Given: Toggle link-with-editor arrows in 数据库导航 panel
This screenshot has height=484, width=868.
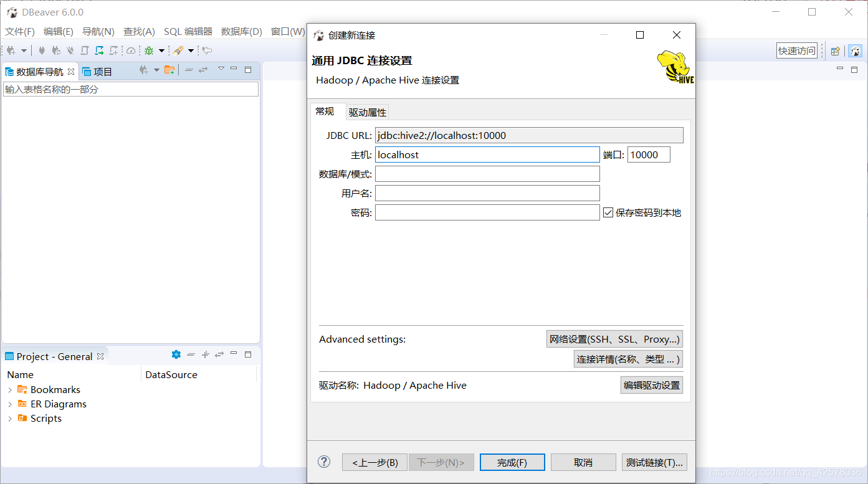Looking at the screenshot, I should pos(203,70).
